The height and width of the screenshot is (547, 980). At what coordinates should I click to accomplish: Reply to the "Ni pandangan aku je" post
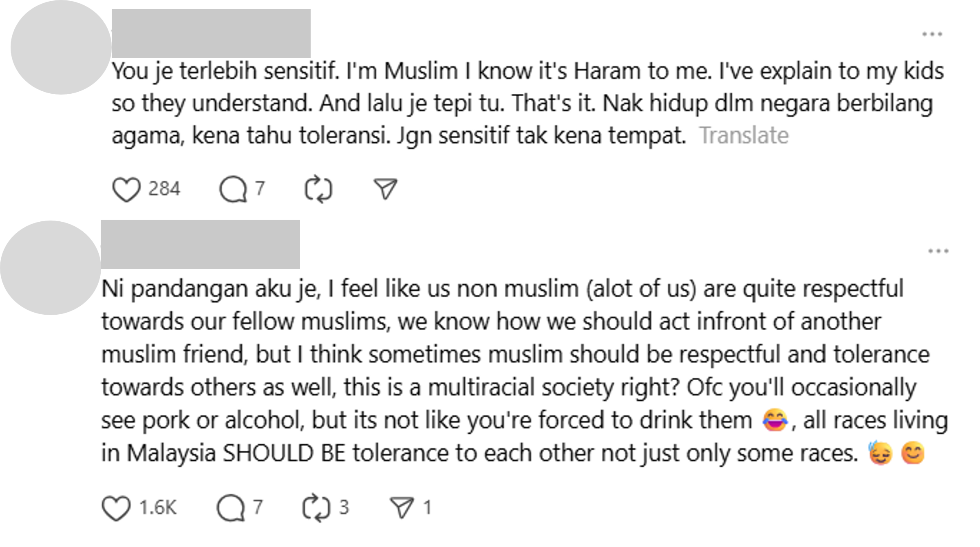point(231,508)
